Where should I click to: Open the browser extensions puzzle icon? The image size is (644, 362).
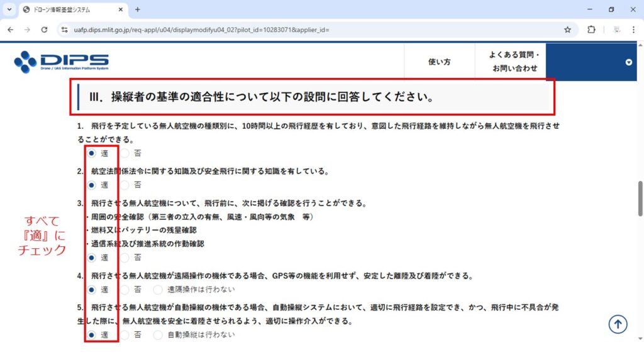(591, 30)
